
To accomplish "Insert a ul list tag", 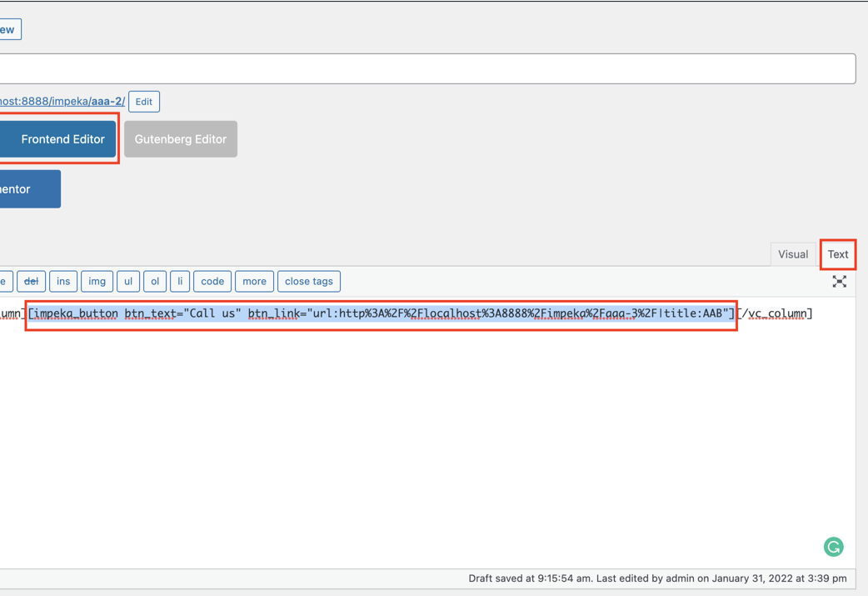I will 128,282.
